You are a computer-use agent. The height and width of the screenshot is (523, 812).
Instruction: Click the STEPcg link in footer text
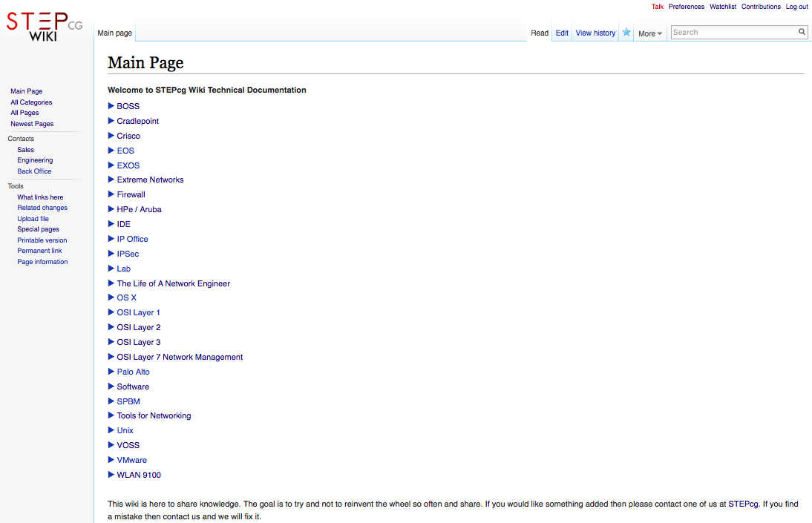click(743, 504)
